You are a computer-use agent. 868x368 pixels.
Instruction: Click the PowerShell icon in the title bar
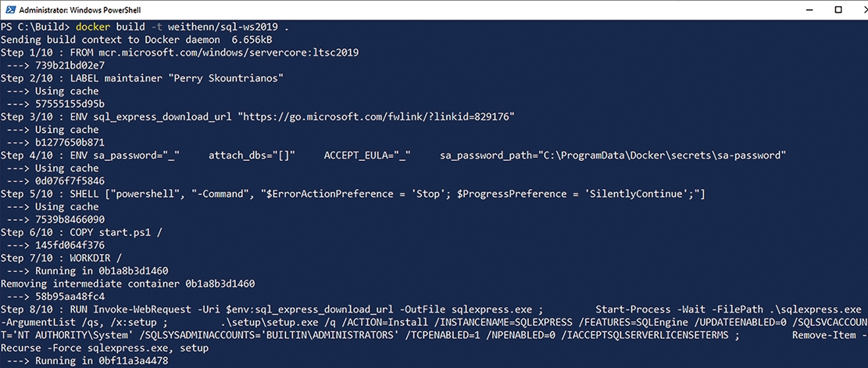click(x=9, y=9)
